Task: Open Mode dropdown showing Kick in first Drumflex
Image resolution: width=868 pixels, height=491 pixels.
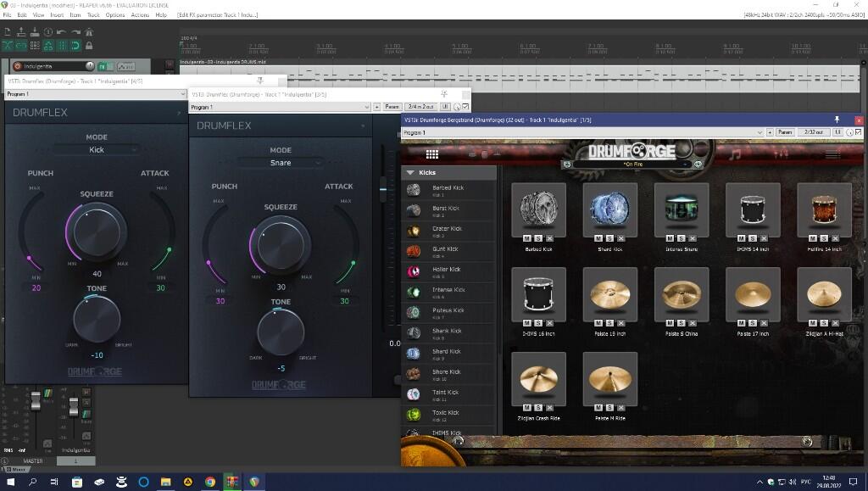Action: point(97,149)
